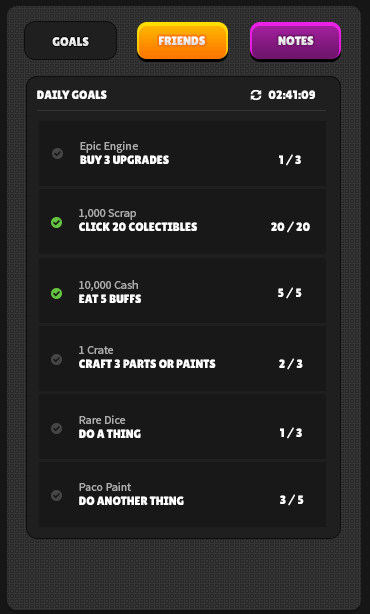
Task: Open the orange Friends tab
Action: coord(182,41)
